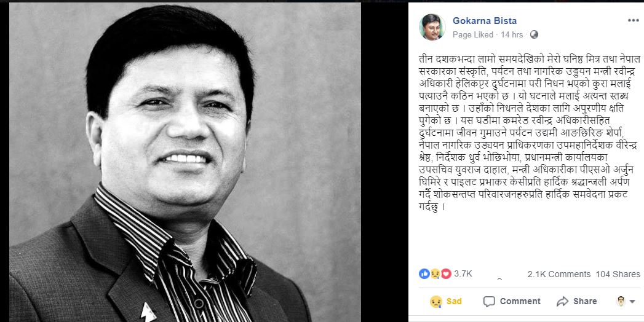Viewport: 644px width, 322px height.
Task: Click the black-and-white portrait photo
Action: [x=185, y=162]
